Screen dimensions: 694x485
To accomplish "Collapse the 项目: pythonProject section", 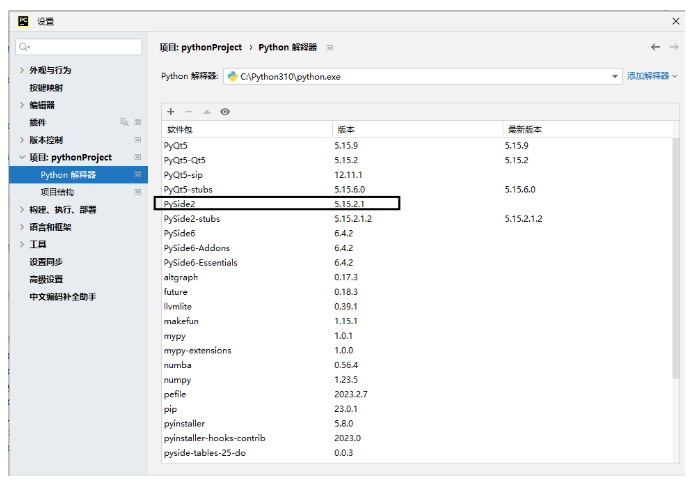I will [22, 157].
